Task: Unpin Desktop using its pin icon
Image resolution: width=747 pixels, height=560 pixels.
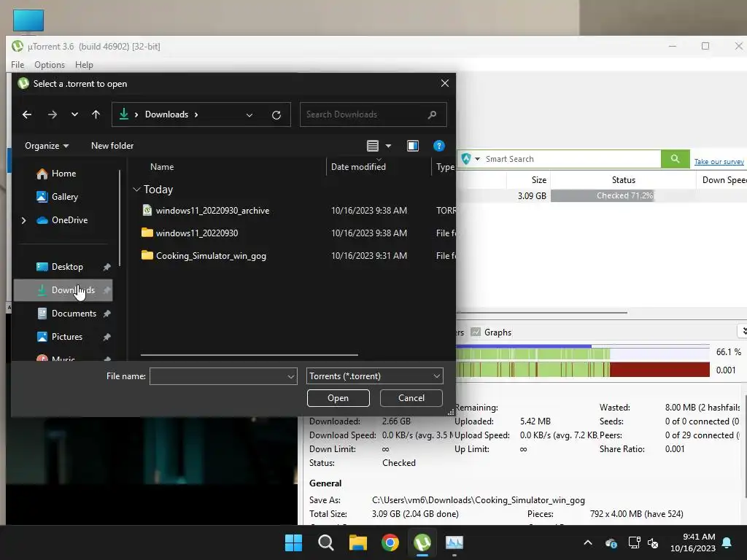Action: 107,267
